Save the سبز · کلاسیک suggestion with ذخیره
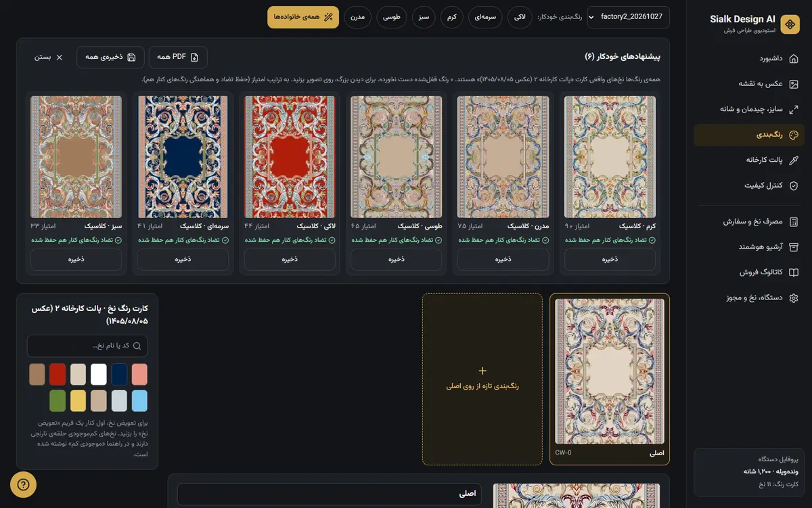Screen dimensions: 812x508 [76, 259]
